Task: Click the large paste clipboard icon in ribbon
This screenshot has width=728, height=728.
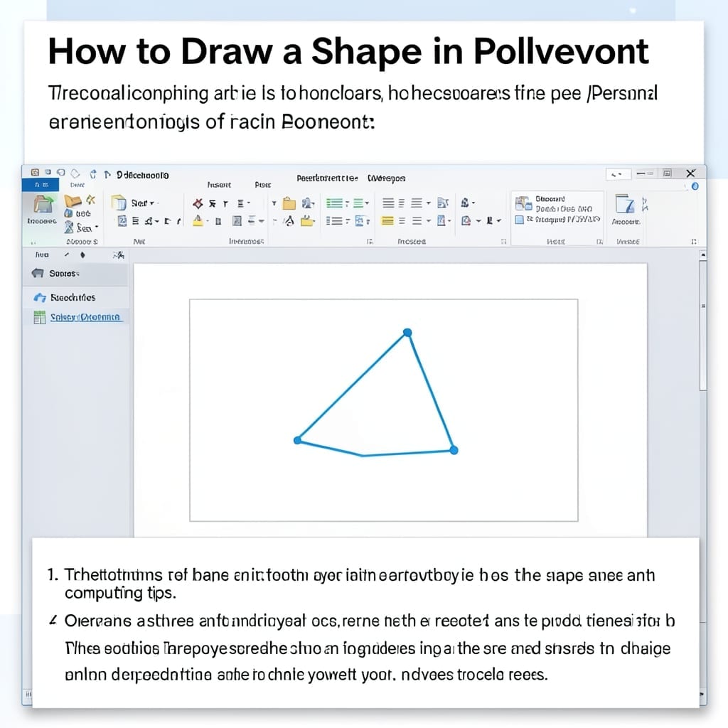Action: point(43,204)
